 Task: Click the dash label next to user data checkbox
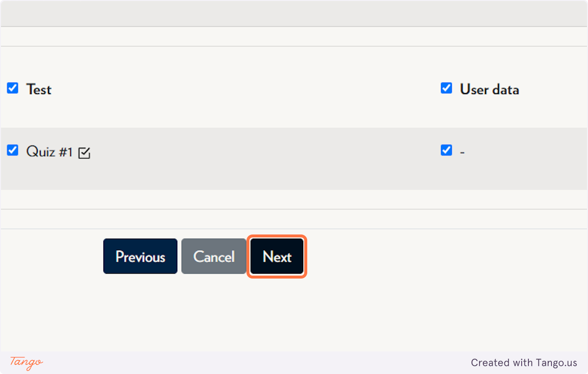click(462, 153)
